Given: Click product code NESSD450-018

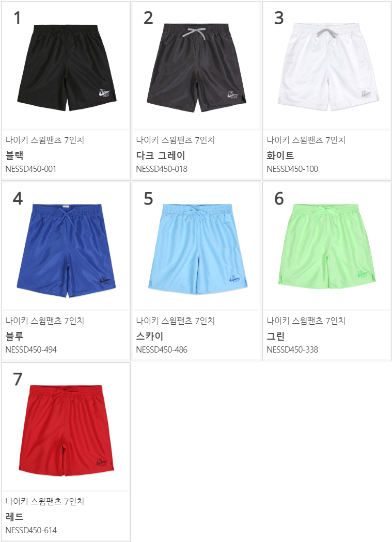Looking at the screenshot, I should pos(162,169).
